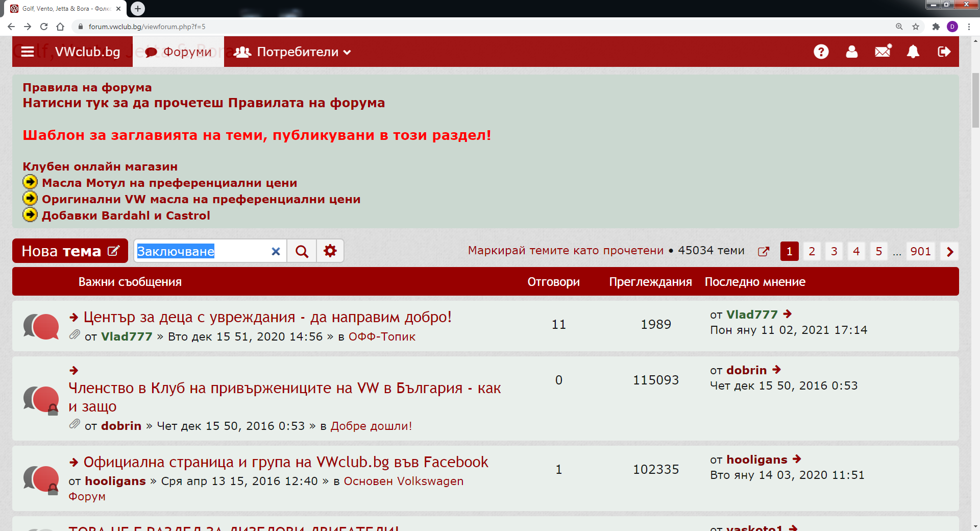Open advanced search gear icon
Viewport: 980px width, 531px height.
click(330, 251)
